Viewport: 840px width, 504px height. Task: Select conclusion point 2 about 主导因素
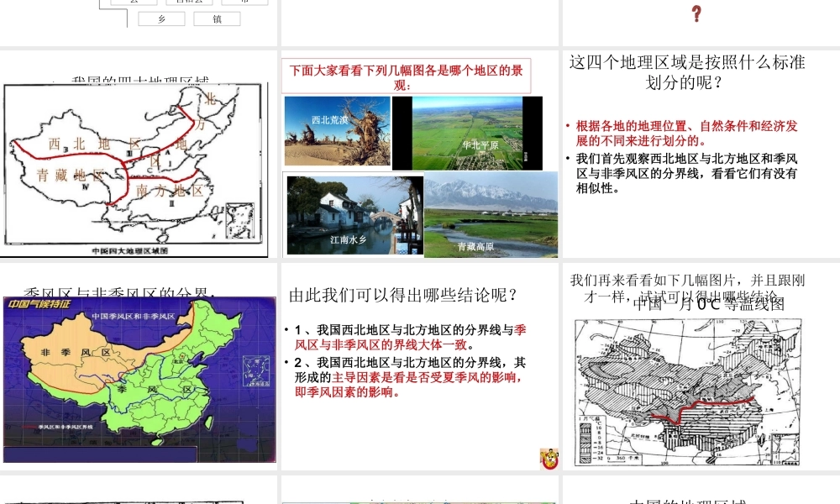[x=411, y=378]
